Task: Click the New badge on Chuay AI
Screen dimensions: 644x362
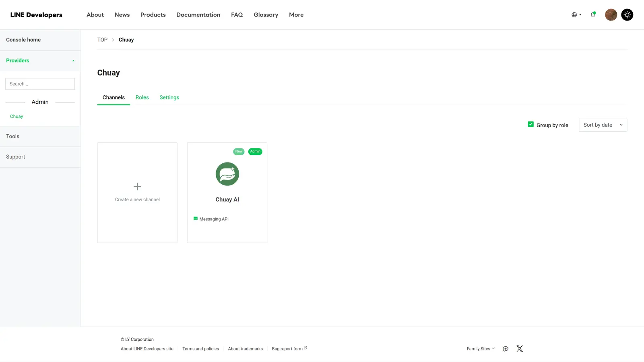Action: 239,152
